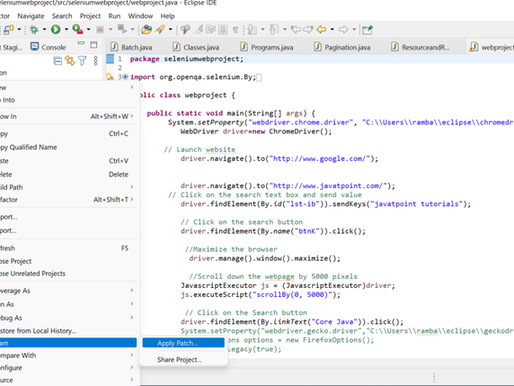This screenshot has width=514, height=386.
Task: Toggle Link with Editor in left panel
Action: [x=70, y=61]
